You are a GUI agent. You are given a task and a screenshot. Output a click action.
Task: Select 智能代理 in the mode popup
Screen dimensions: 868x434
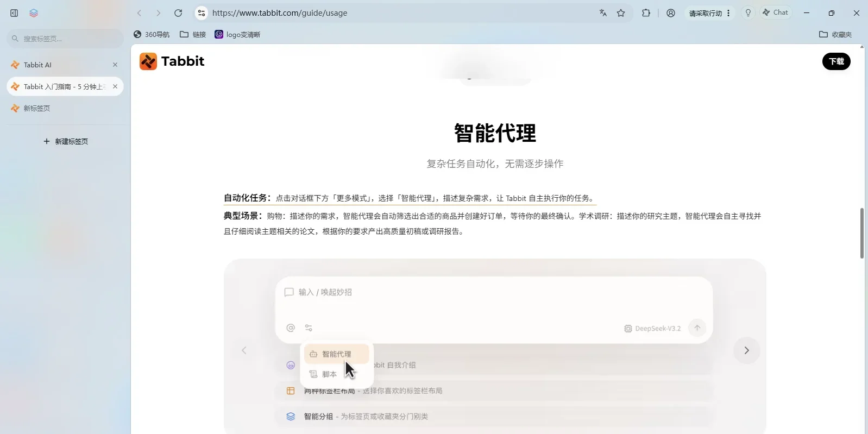337,354
